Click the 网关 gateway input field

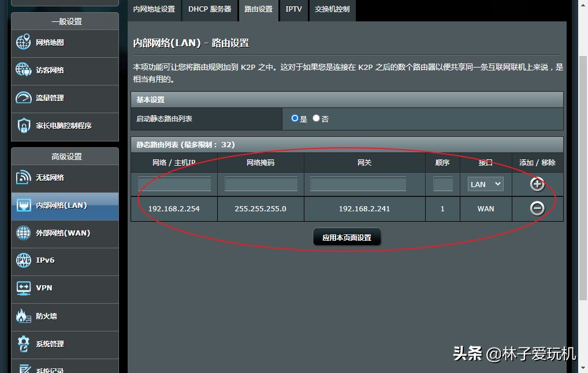point(358,184)
